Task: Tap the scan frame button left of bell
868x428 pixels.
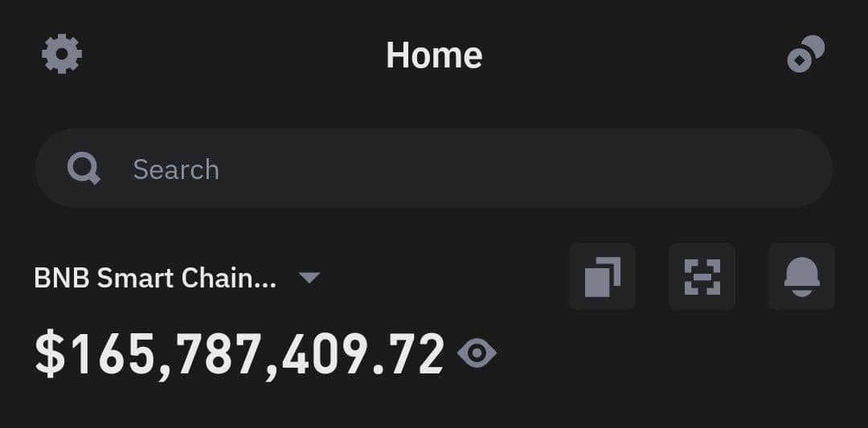Action: click(702, 277)
